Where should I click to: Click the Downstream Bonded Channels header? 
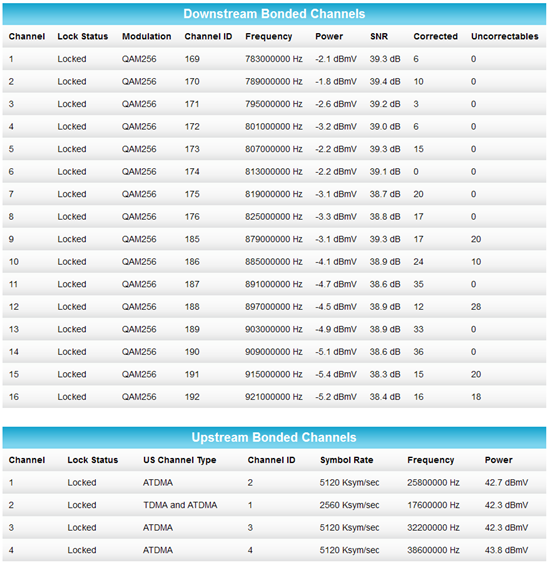(x=274, y=14)
